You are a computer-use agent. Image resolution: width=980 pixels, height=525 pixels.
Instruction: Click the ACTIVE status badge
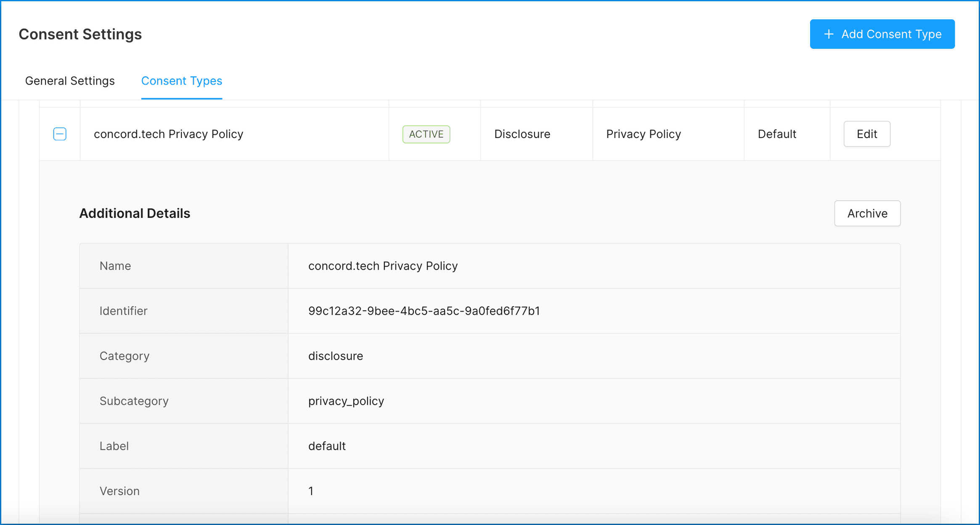[x=426, y=134]
